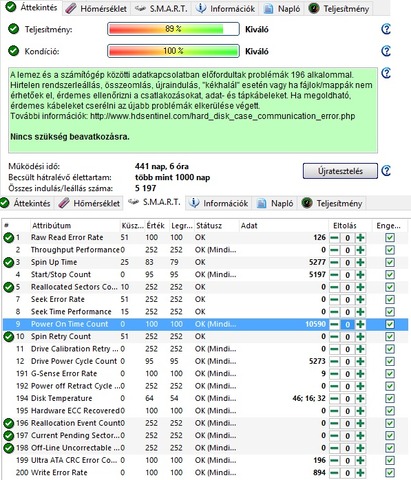Open the Információk tab in the top panel
The width and height of the screenshot is (411, 480).
tap(226, 8)
